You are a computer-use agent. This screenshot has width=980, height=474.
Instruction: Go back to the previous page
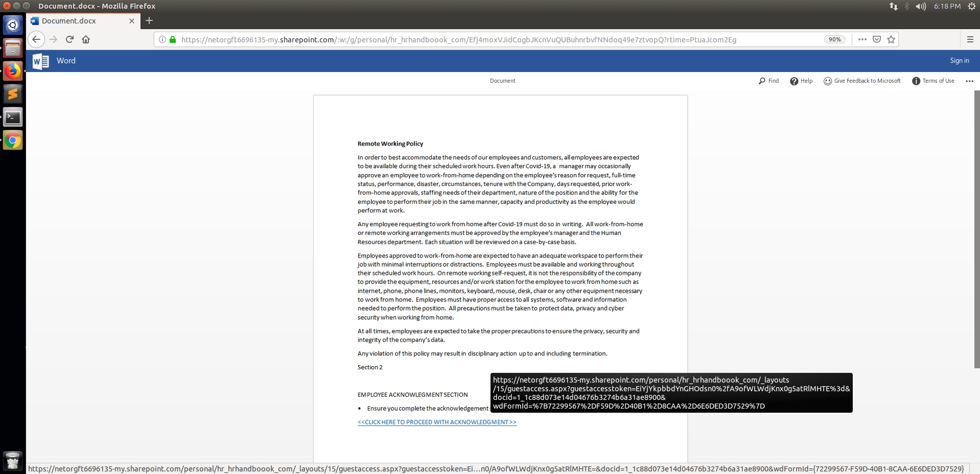(x=36, y=39)
